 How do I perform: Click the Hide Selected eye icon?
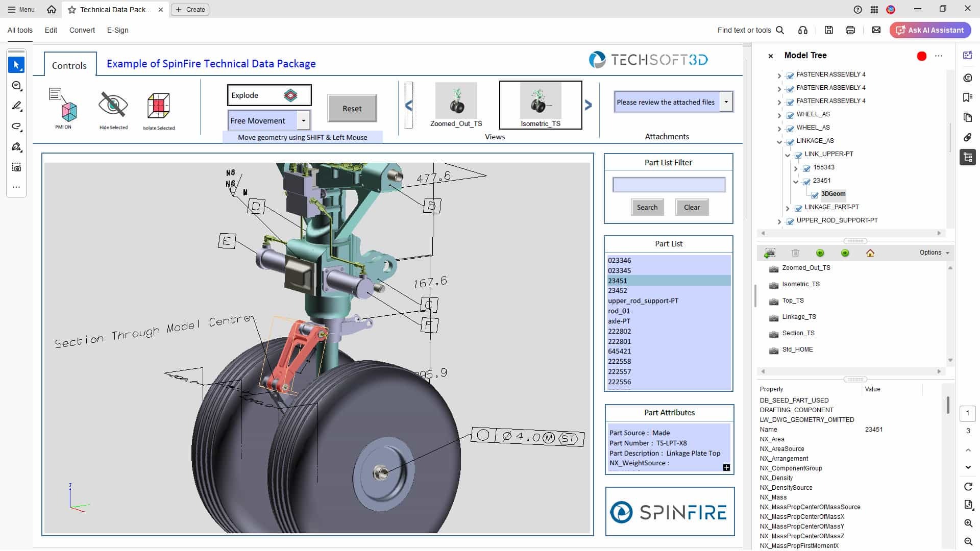(113, 110)
